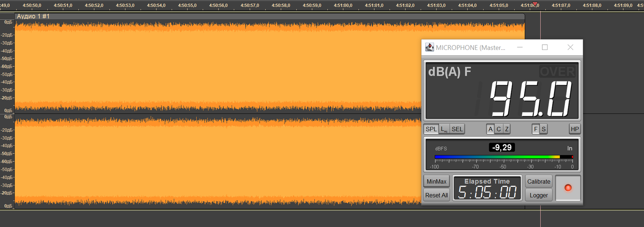Open the MinMax readout
The image size is (644, 227).
pyautogui.click(x=437, y=182)
